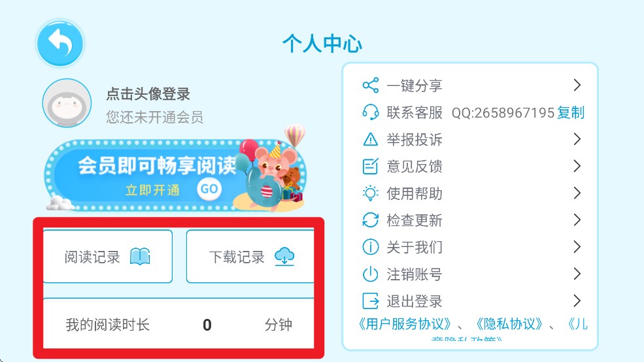
Task: Click the refresh icon for 检查更新
Action: (371, 220)
